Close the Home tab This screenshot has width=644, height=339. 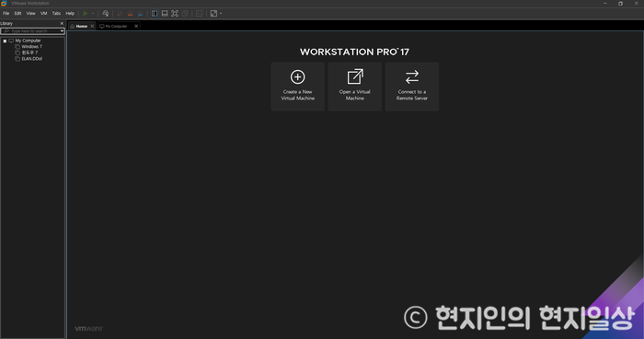(92, 26)
